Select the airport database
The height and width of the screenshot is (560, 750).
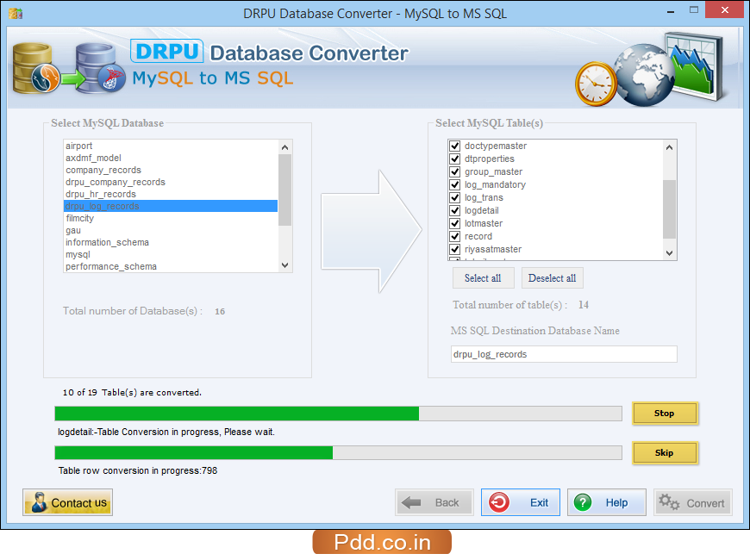pos(171,146)
